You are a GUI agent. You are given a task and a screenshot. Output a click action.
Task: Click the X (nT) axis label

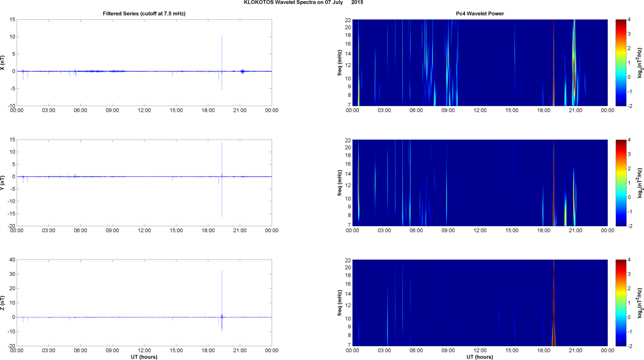click(x=3, y=63)
